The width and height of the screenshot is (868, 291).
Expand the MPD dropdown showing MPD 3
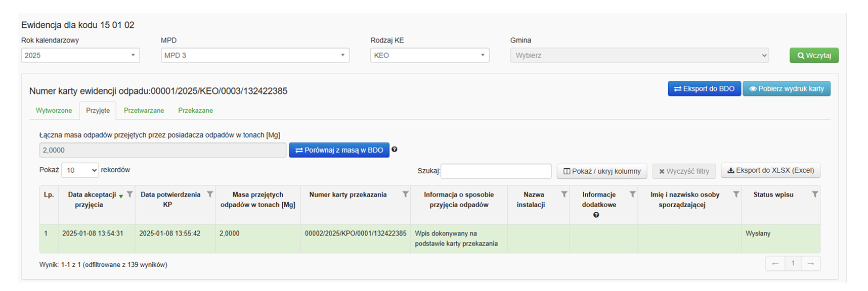255,56
